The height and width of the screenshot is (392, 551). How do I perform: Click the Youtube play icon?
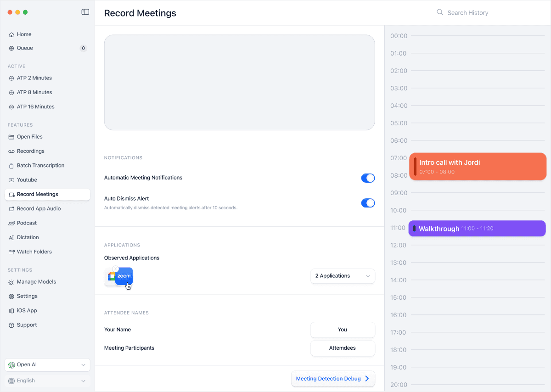11,180
